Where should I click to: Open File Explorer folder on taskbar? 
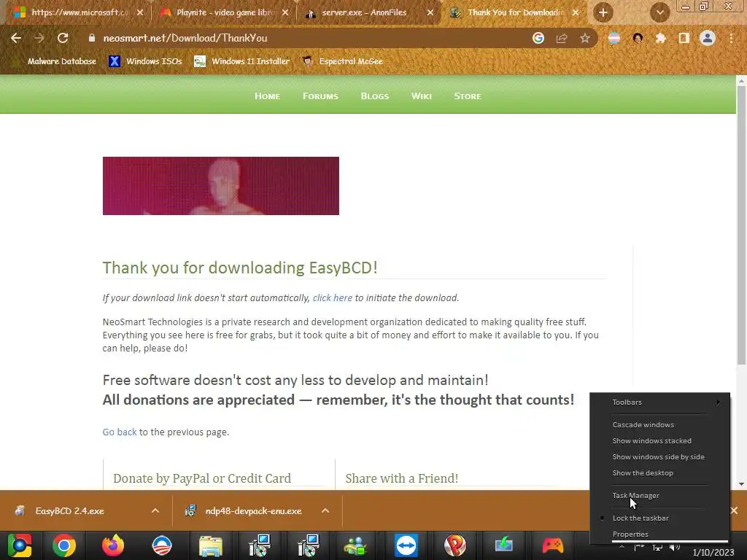coord(211,545)
